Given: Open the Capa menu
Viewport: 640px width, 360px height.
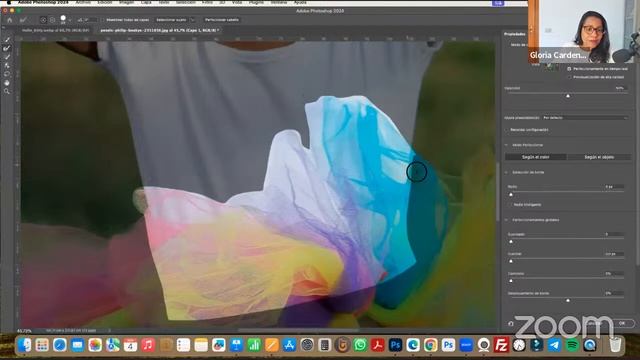Looking at the screenshot, I should pos(146,2).
